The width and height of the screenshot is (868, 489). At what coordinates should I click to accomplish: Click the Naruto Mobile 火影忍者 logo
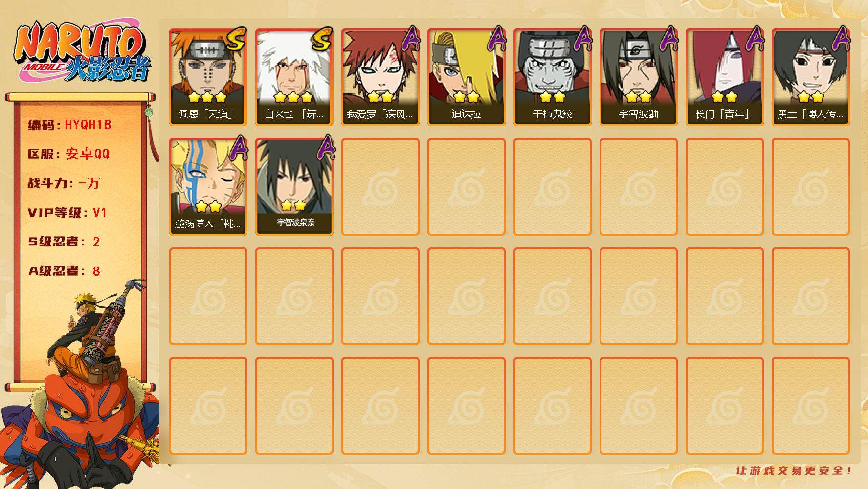click(82, 53)
